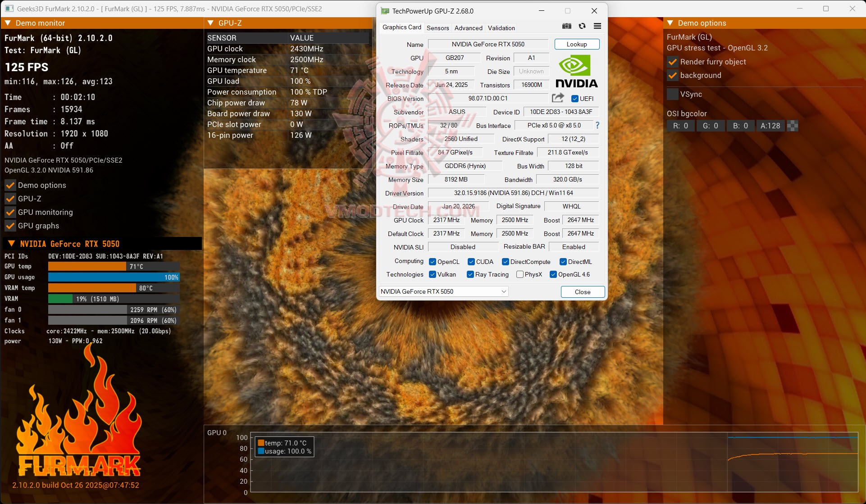The height and width of the screenshot is (504, 866).
Task: Switch to the Sensors tab
Action: pyautogui.click(x=438, y=28)
